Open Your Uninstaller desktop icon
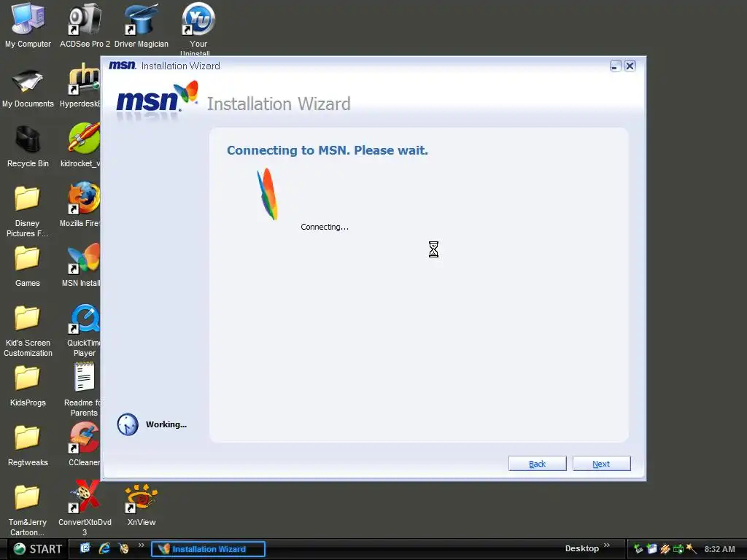Screen dimensions: 747x560 tap(198, 20)
